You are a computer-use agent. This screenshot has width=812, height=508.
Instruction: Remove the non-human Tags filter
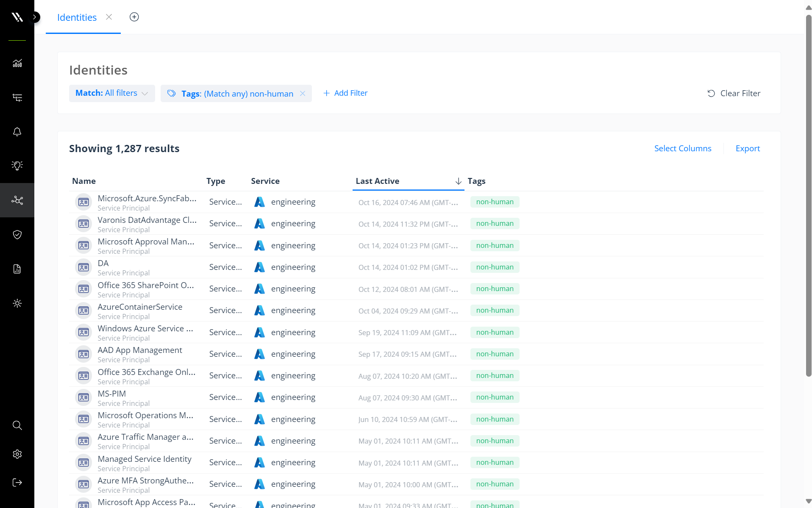(x=303, y=94)
